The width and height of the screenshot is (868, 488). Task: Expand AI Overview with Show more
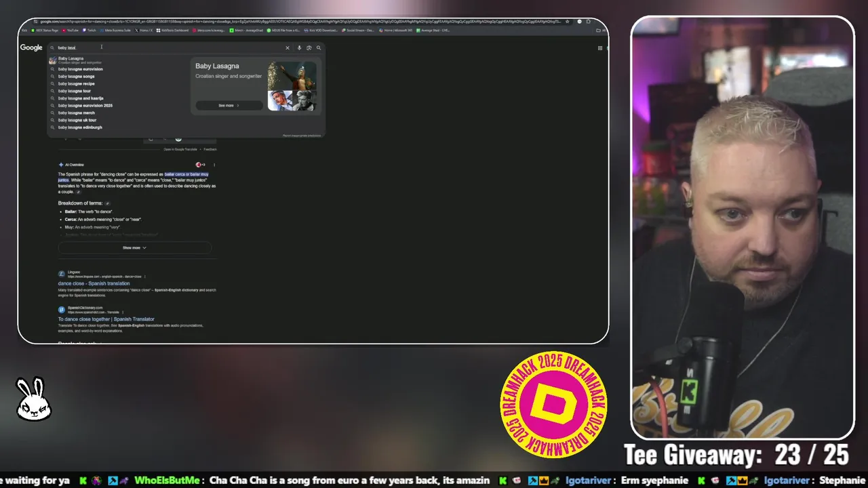(x=134, y=248)
